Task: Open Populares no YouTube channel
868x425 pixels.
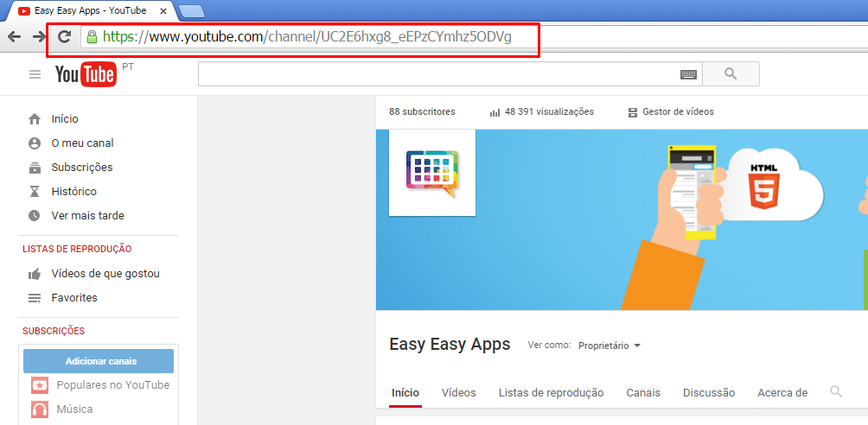Action: click(x=113, y=385)
